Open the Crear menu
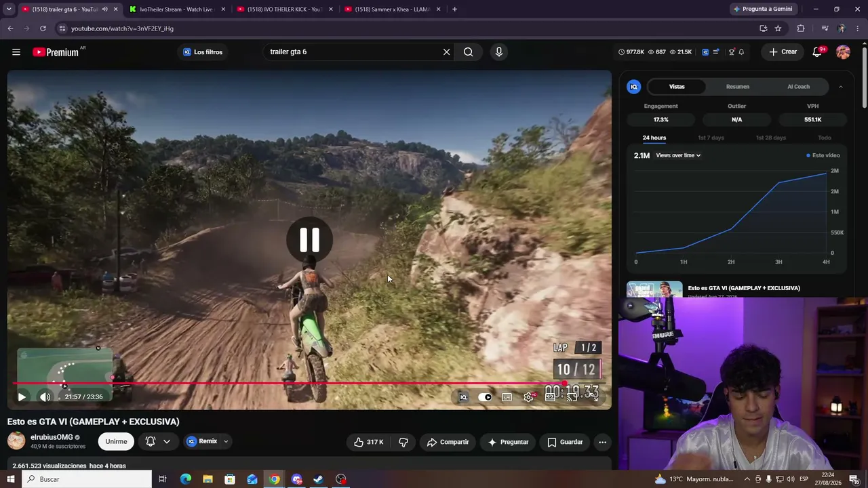The width and height of the screenshot is (868, 488). click(783, 52)
